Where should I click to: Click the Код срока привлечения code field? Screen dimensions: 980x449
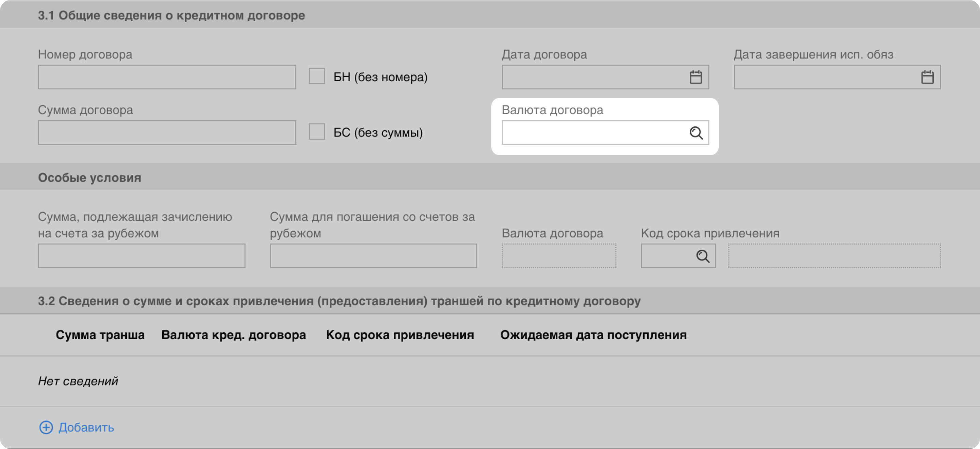pos(668,256)
